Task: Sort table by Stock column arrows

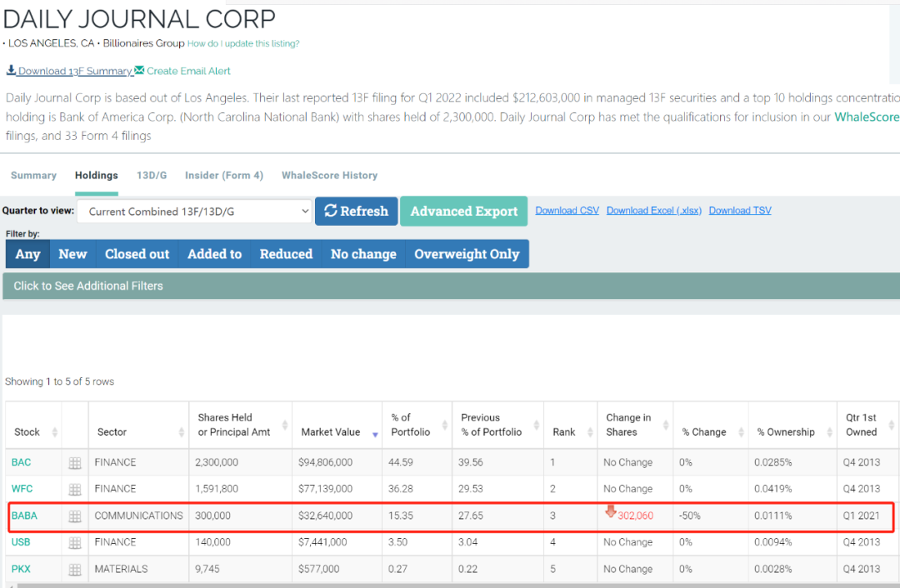Action: (54, 432)
